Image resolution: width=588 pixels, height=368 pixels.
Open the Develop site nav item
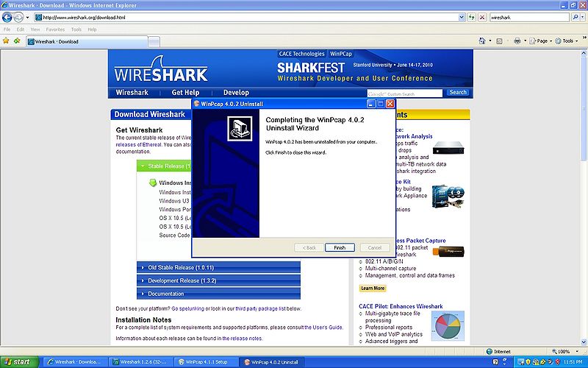(x=236, y=93)
